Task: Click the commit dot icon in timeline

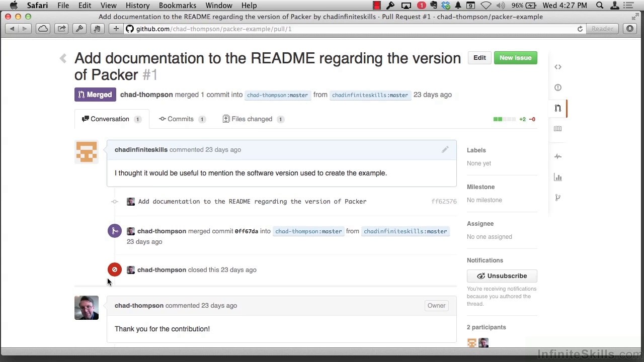Action: point(115,202)
